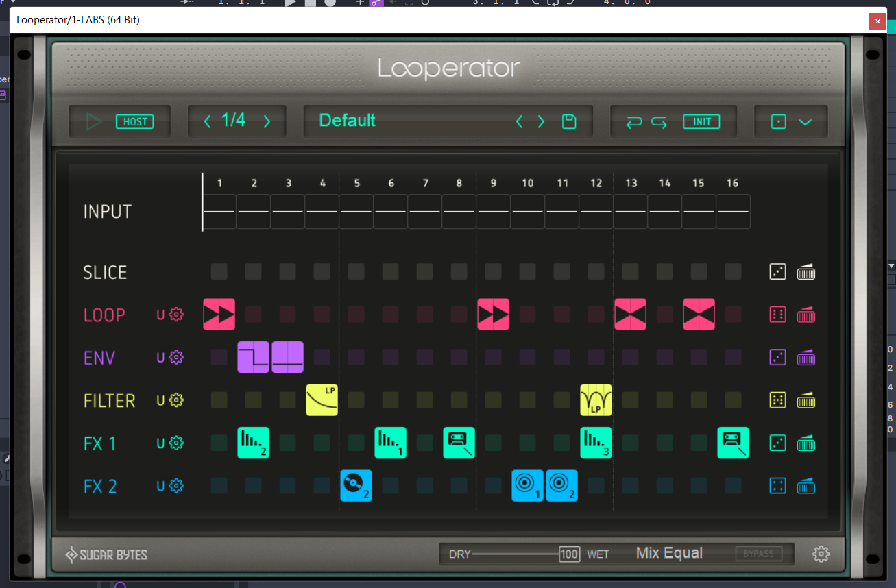Increase step length right of 1/4
The image size is (896, 588).
coord(267,122)
